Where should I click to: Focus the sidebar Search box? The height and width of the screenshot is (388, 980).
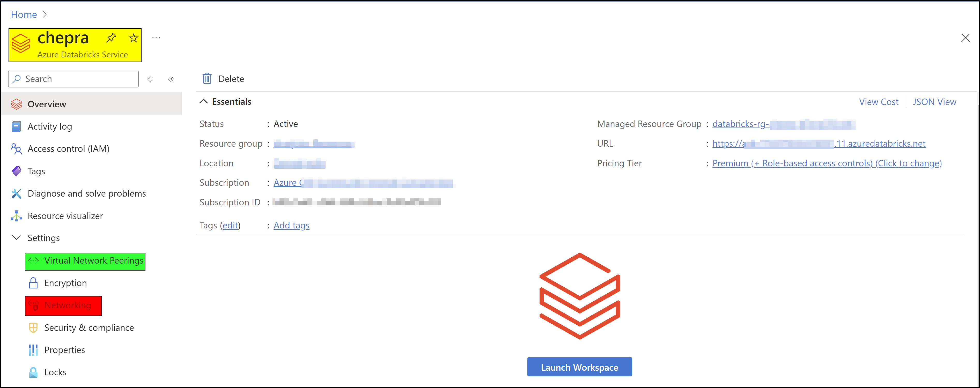pyautogui.click(x=73, y=79)
